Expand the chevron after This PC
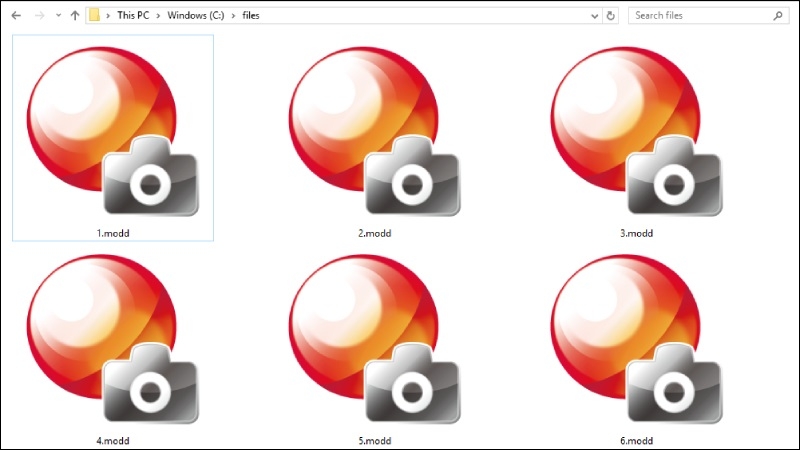Viewport: 800px width, 450px height. [x=158, y=16]
